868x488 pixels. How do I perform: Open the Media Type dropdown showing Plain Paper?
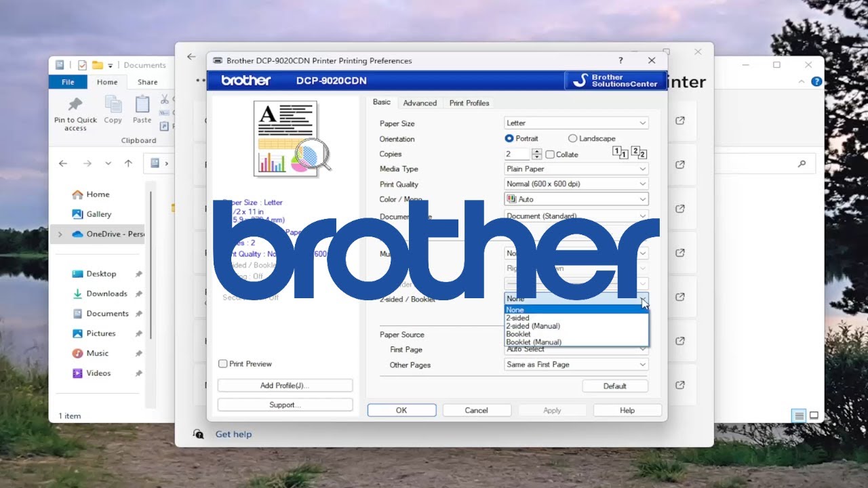(x=576, y=169)
